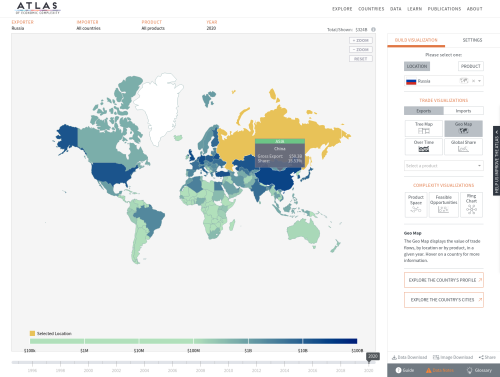Open the Ring Chart visualization
Viewport: 500px width, 377px height.
pos(471,205)
